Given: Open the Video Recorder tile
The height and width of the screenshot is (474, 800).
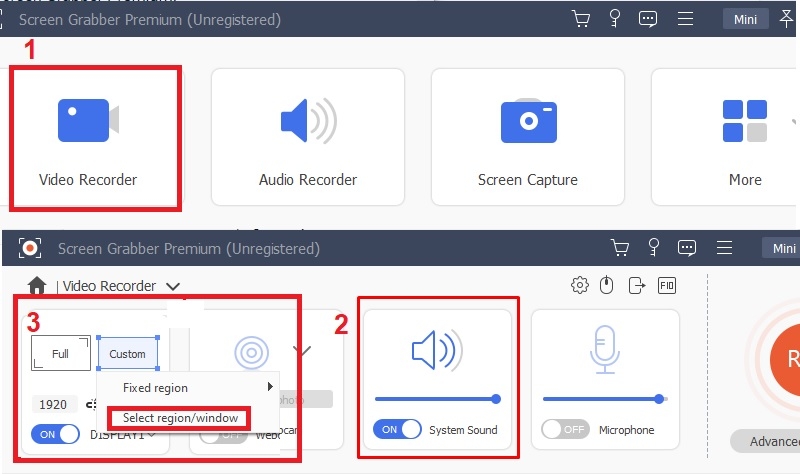Looking at the screenshot, I should click(x=95, y=137).
